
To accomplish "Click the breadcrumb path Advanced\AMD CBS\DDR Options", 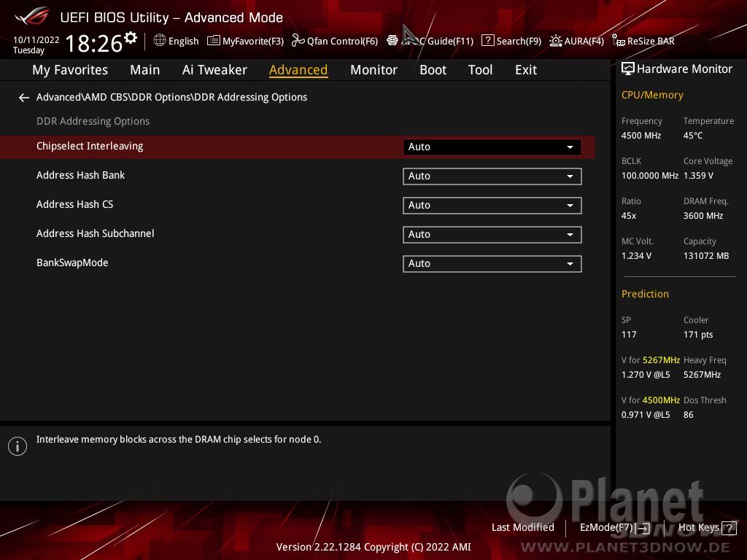I will 114,97.
